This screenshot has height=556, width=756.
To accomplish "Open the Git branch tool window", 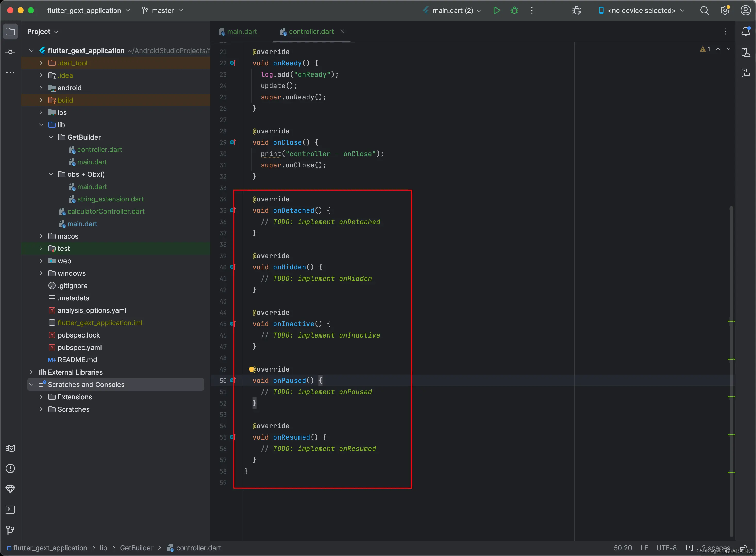I will 10,530.
